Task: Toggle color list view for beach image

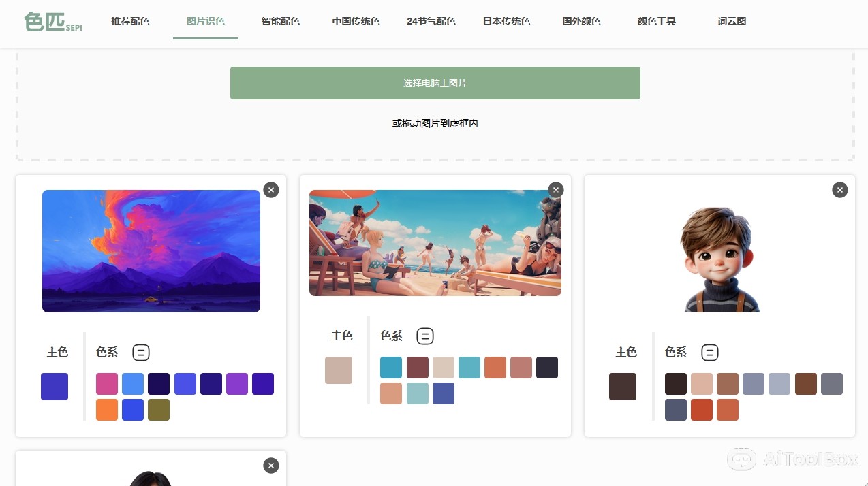Action: [425, 336]
